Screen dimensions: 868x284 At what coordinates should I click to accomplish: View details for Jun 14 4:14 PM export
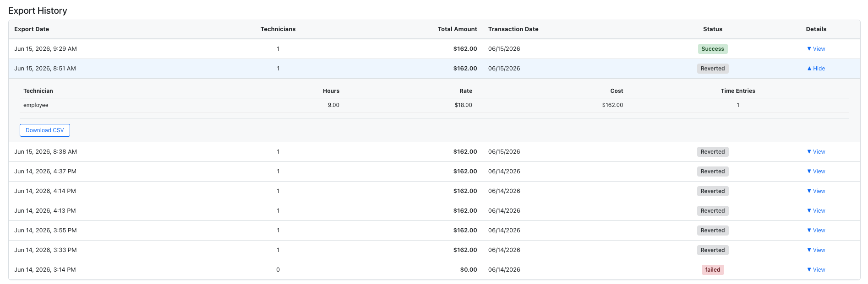[x=816, y=191]
